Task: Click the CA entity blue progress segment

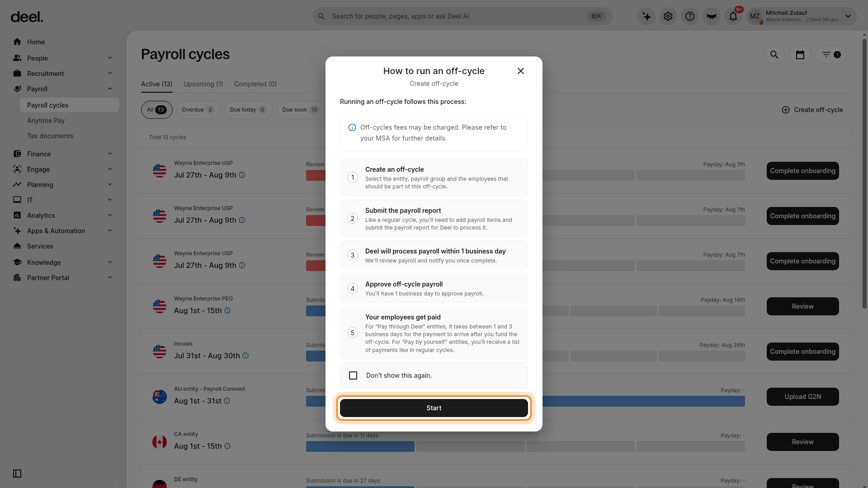Action: [360, 446]
